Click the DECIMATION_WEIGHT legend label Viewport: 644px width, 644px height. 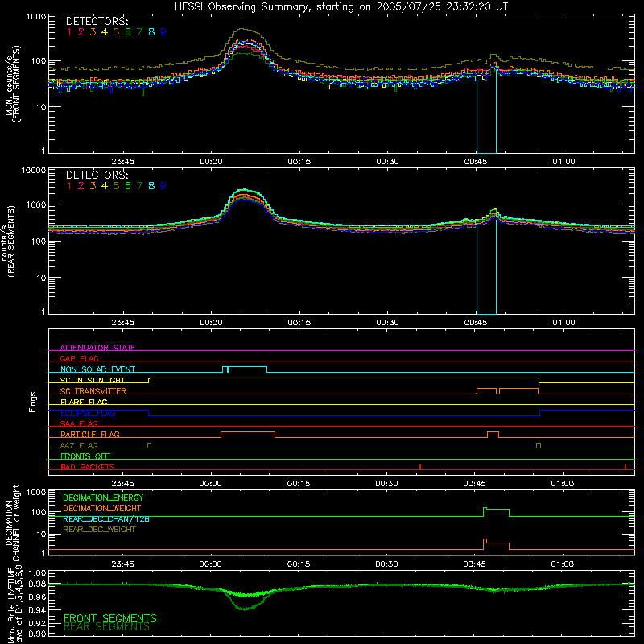(102, 508)
